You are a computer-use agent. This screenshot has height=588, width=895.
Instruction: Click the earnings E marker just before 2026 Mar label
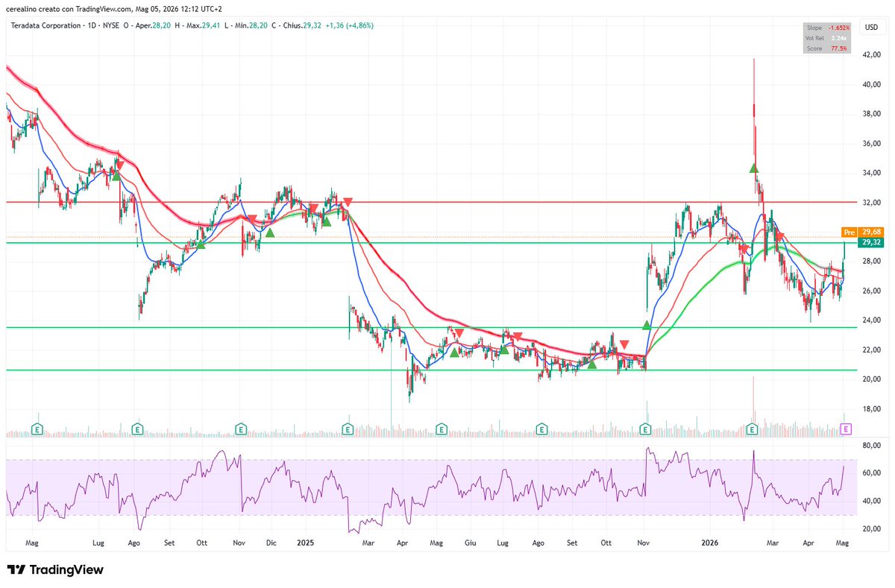pyautogui.click(x=753, y=429)
